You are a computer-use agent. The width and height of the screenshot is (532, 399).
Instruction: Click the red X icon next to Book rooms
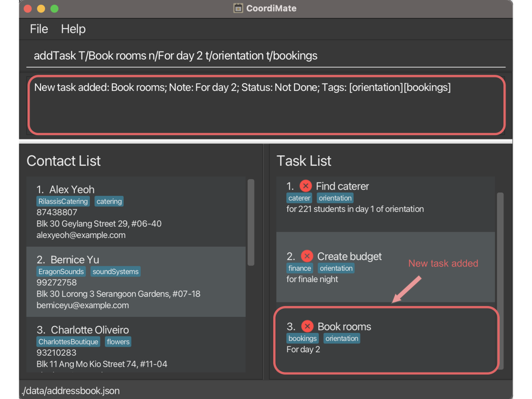tap(307, 326)
